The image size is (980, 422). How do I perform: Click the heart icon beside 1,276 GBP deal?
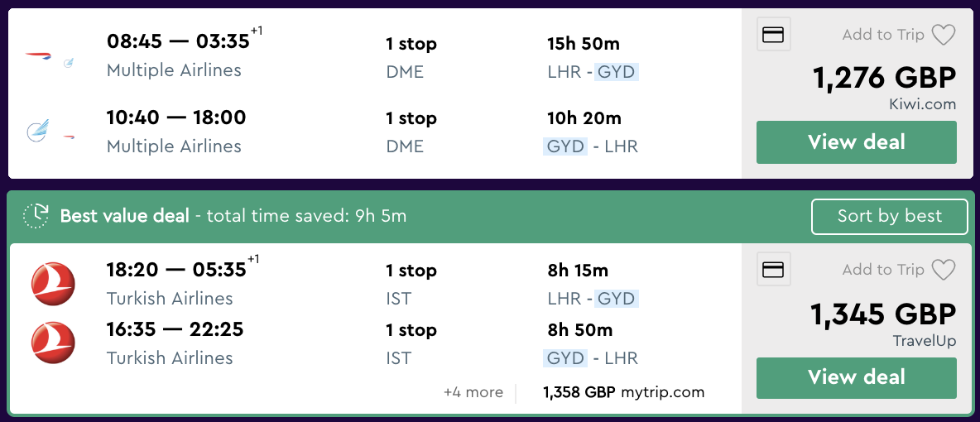click(x=944, y=35)
